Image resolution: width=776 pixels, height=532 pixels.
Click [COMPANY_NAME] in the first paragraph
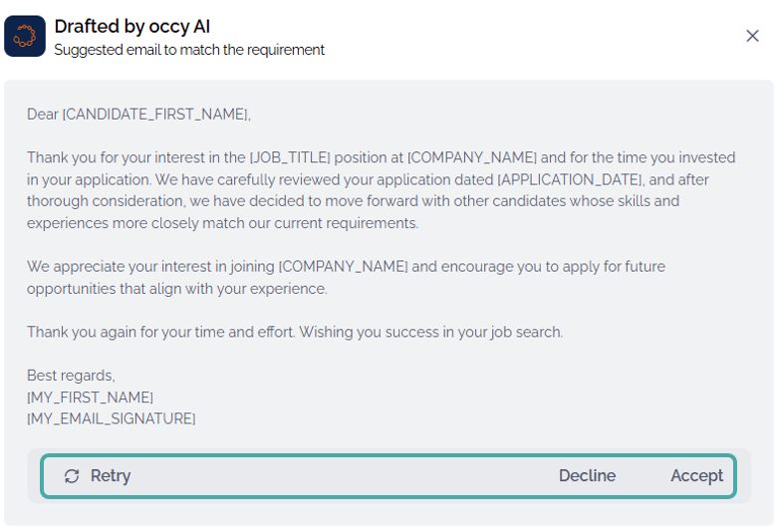click(x=472, y=157)
